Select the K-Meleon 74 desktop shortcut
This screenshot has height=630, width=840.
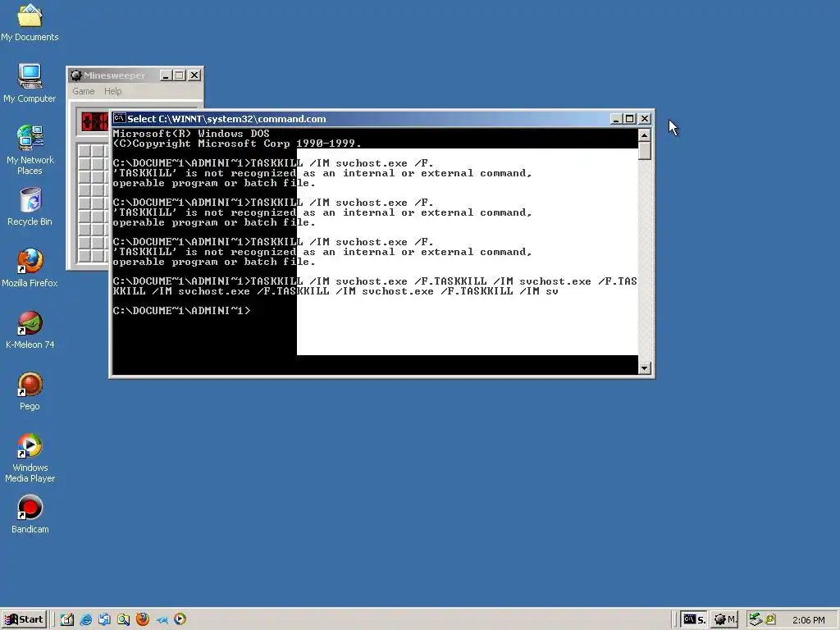click(30, 330)
